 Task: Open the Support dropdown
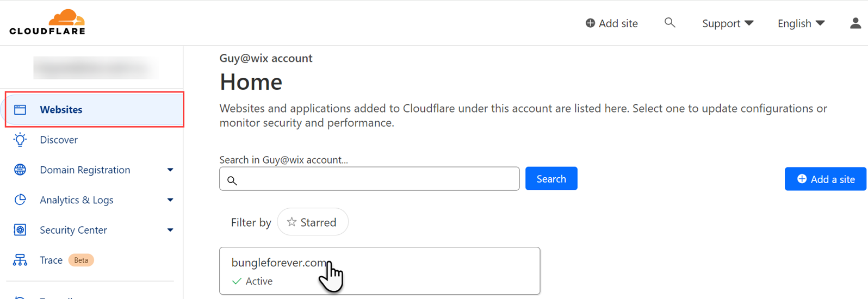[727, 23]
